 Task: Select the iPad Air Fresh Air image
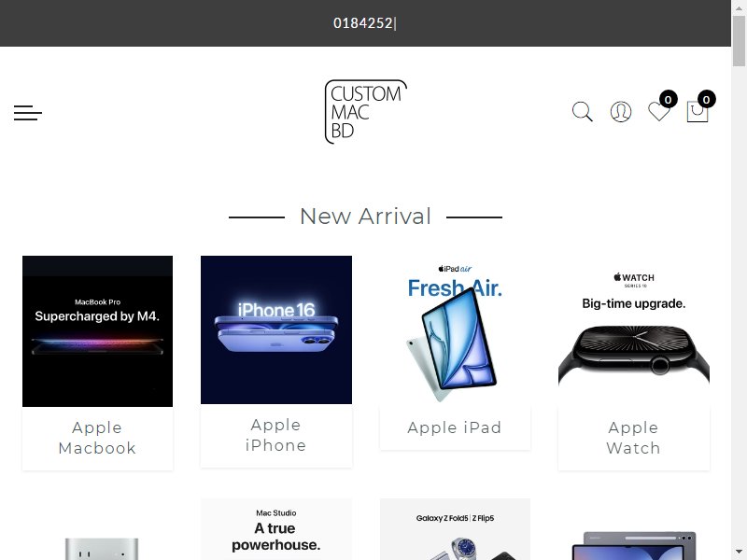[x=455, y=331]
